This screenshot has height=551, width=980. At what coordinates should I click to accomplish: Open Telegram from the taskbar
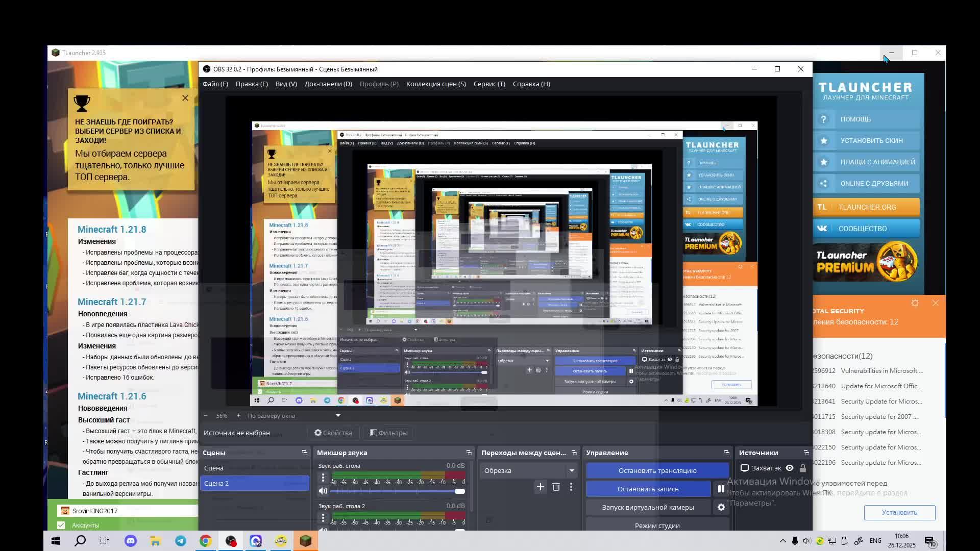(181, 541)
